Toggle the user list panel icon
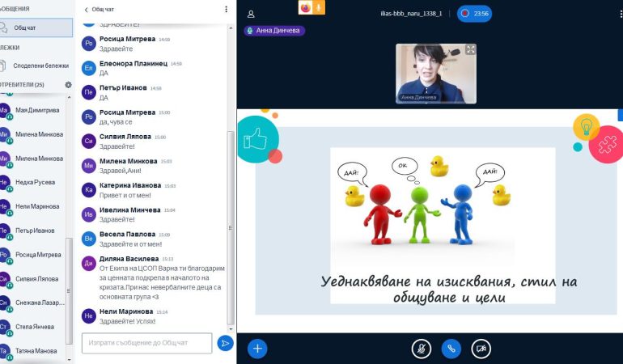The height and width of the screenshot is (364, 623). pyautogui.click(x=251, y=14)
